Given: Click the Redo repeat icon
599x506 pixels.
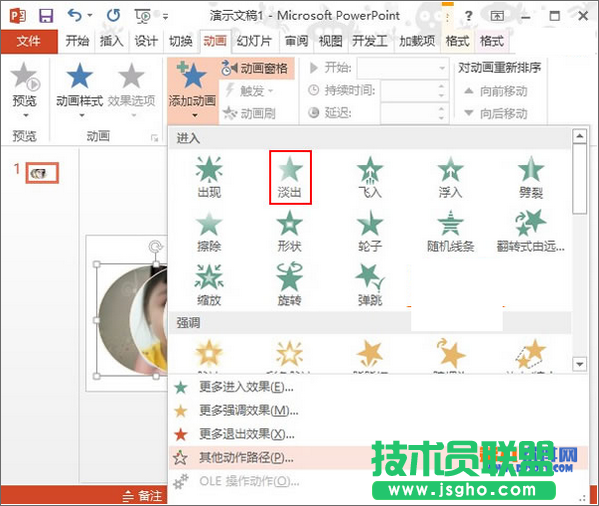Looking at the screenshot, I should [x=113, y=15].
